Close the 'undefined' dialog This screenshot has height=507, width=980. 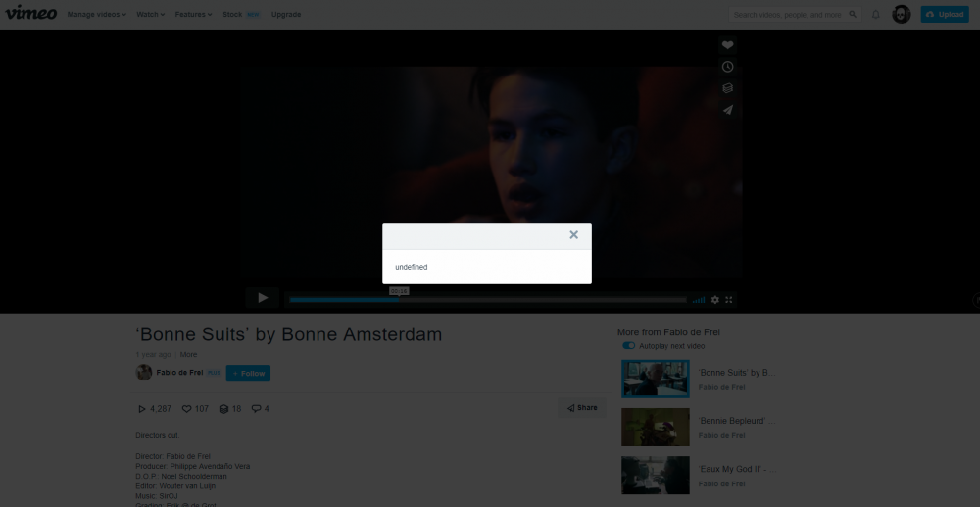pos(573,235)
